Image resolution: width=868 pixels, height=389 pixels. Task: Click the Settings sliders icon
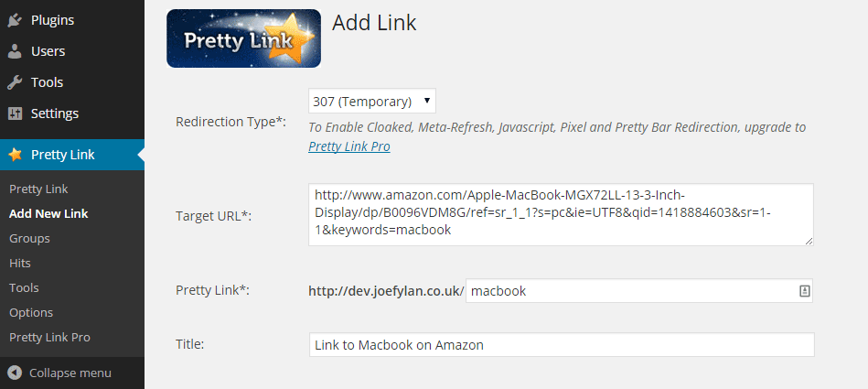(15, 113)
